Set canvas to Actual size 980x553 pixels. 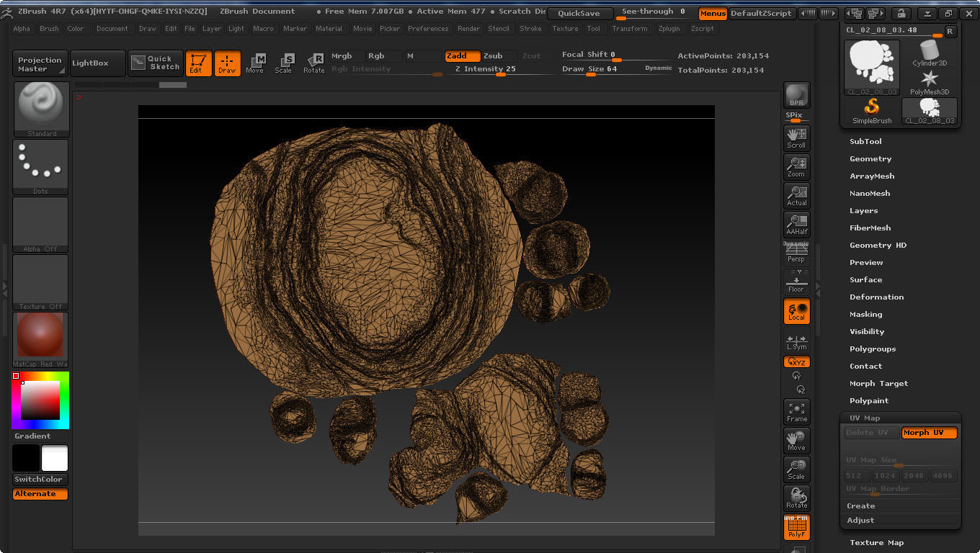796,196
